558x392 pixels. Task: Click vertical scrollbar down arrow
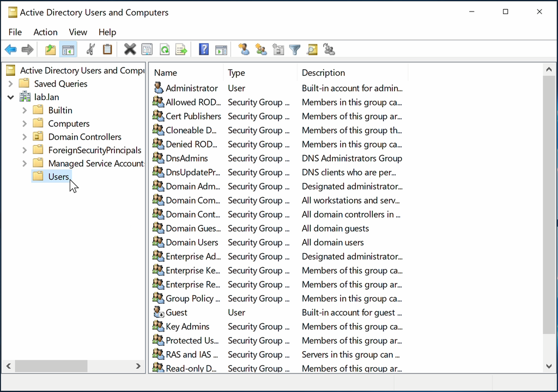pos(549,366)
